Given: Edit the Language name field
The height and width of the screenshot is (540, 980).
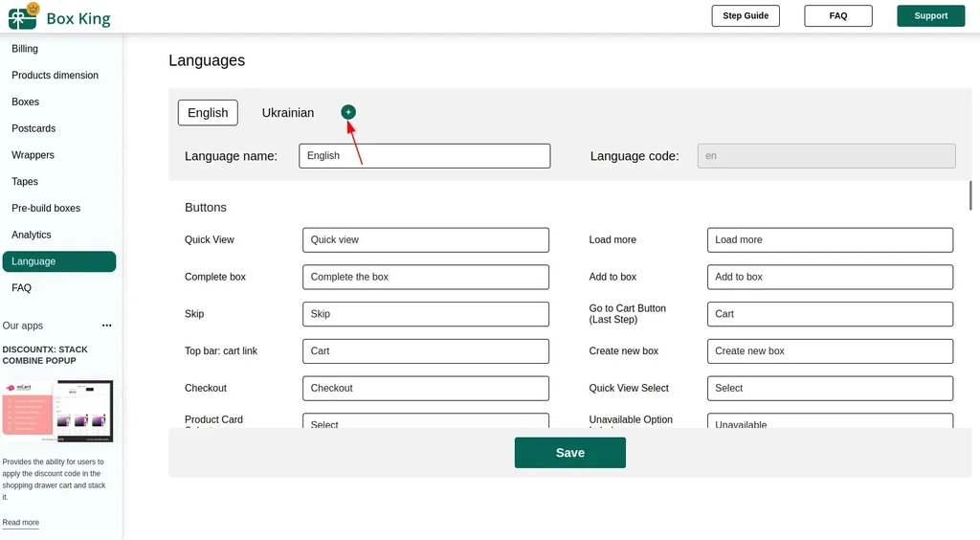Looking at the screenshot, I should [424, 156].
